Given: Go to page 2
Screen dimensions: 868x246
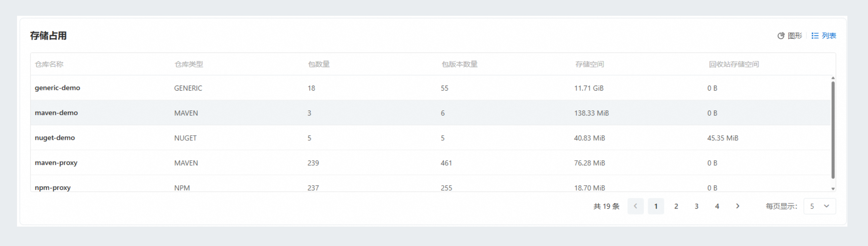Looking at the screenshot, I should point(676,206).
